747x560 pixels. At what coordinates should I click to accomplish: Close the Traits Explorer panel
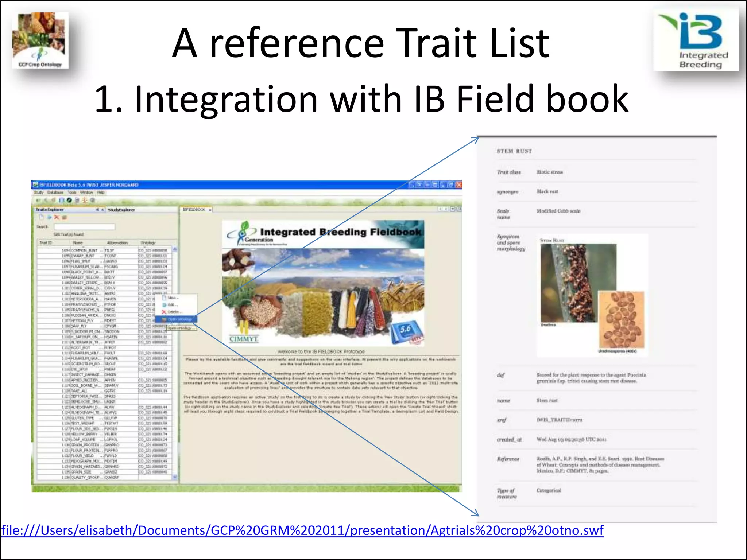point(102,210)
